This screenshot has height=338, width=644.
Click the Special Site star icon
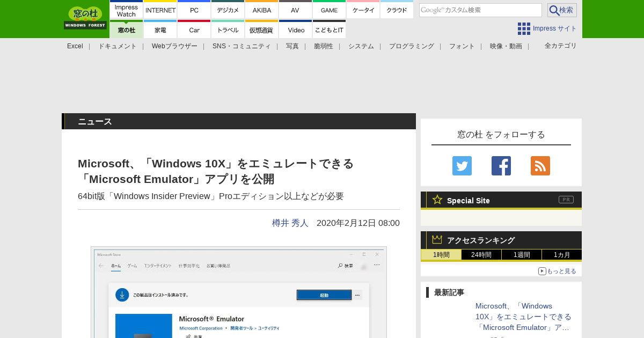[437, 200]
